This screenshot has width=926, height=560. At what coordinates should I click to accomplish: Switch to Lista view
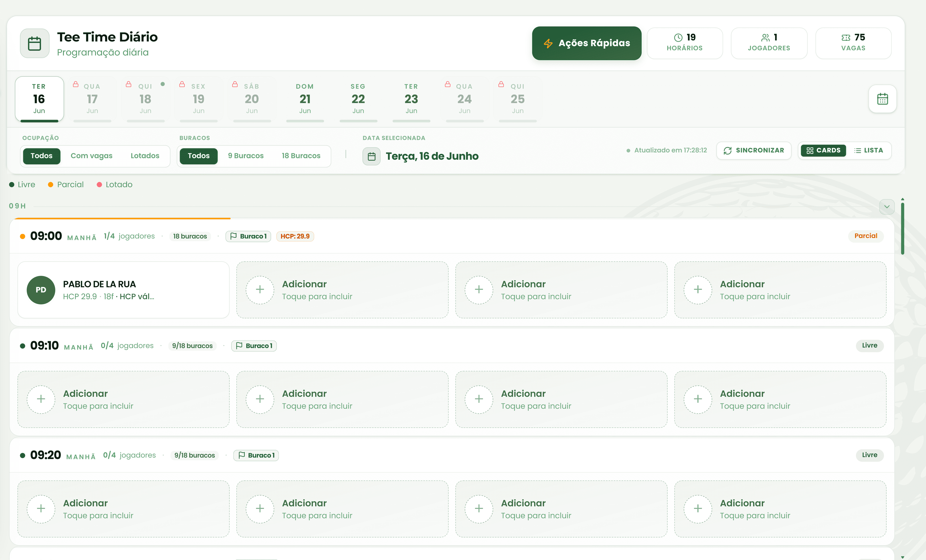click(868, 151)
